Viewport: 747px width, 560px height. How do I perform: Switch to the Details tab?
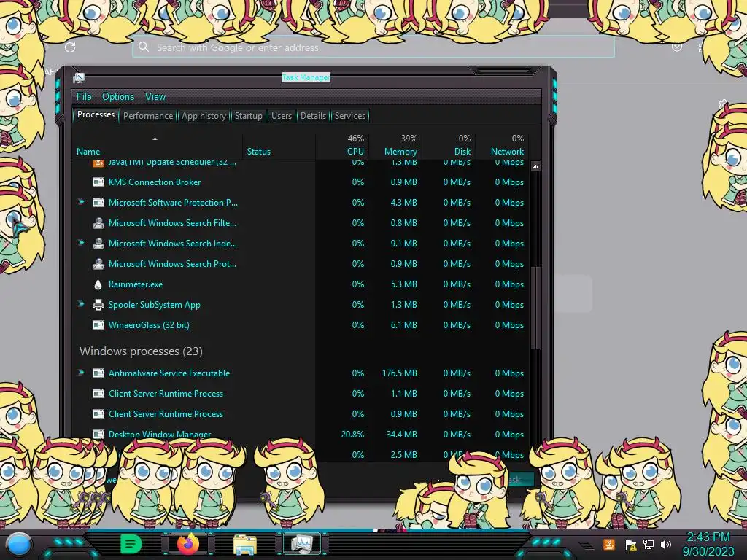(314, 116)
